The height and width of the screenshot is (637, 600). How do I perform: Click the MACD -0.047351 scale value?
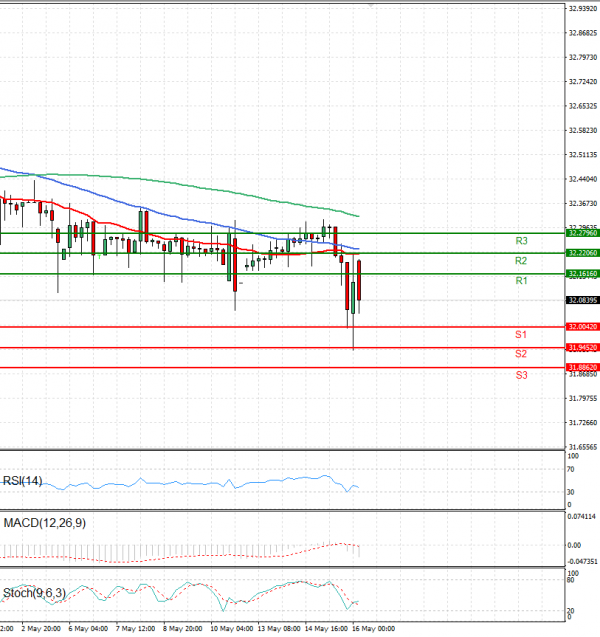583,561
